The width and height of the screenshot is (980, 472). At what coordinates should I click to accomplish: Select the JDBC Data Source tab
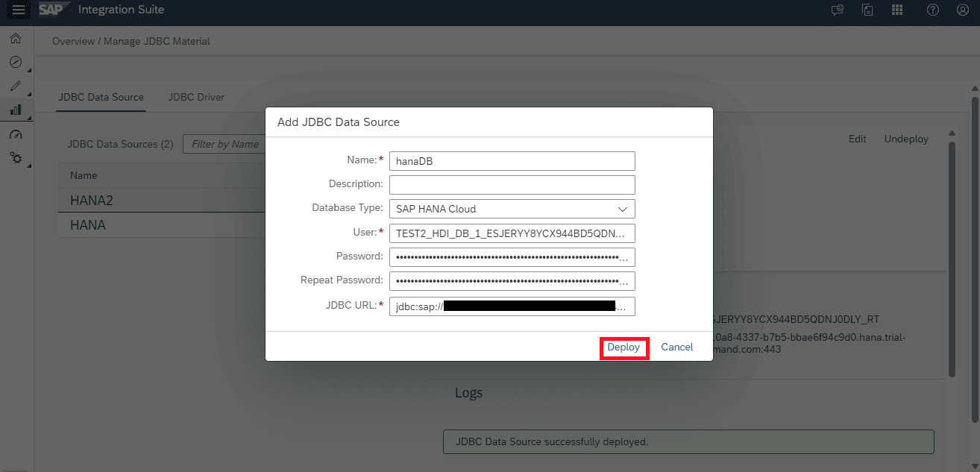(101, 97)
